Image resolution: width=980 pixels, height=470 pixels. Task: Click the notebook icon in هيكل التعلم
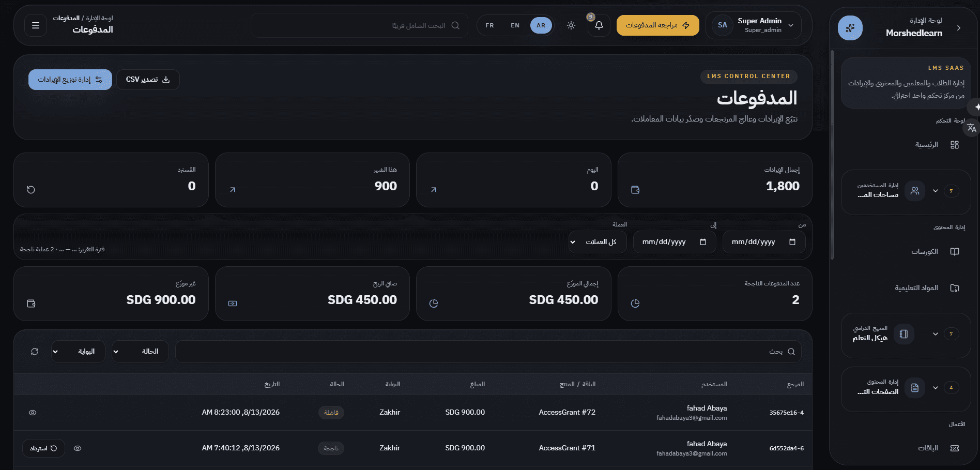[904, 334]
